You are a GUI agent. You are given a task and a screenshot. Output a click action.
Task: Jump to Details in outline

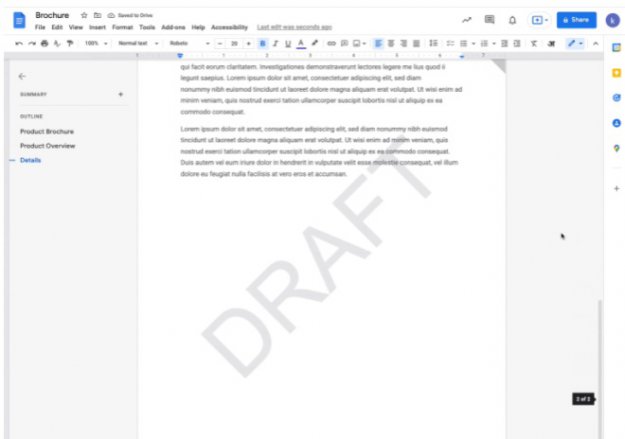coord(30,160)
